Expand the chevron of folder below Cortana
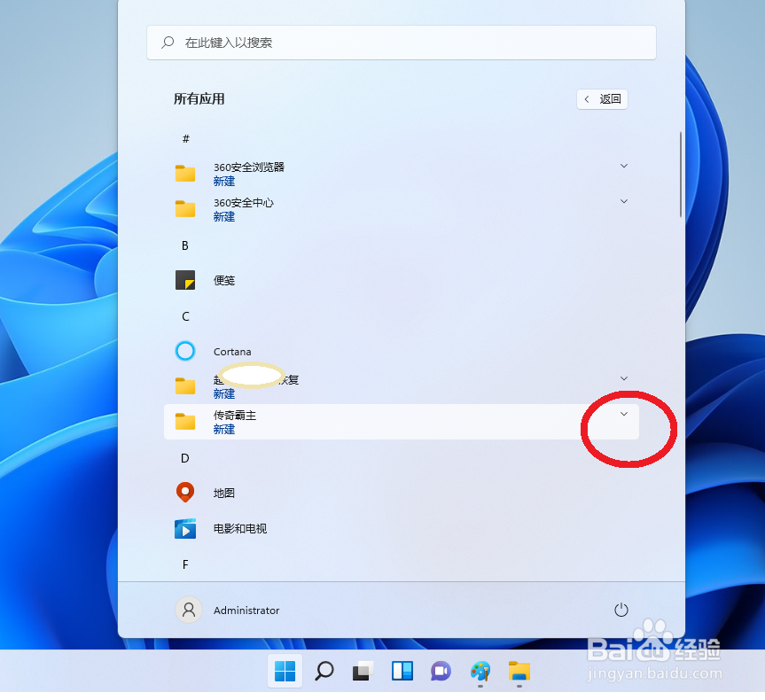765x700 pixels. [x=623, y=378]
